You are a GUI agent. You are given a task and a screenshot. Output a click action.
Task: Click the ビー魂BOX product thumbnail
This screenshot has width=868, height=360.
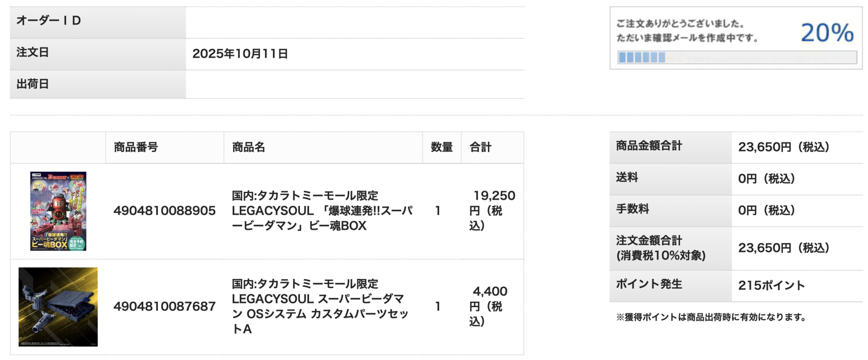(58, 211)
